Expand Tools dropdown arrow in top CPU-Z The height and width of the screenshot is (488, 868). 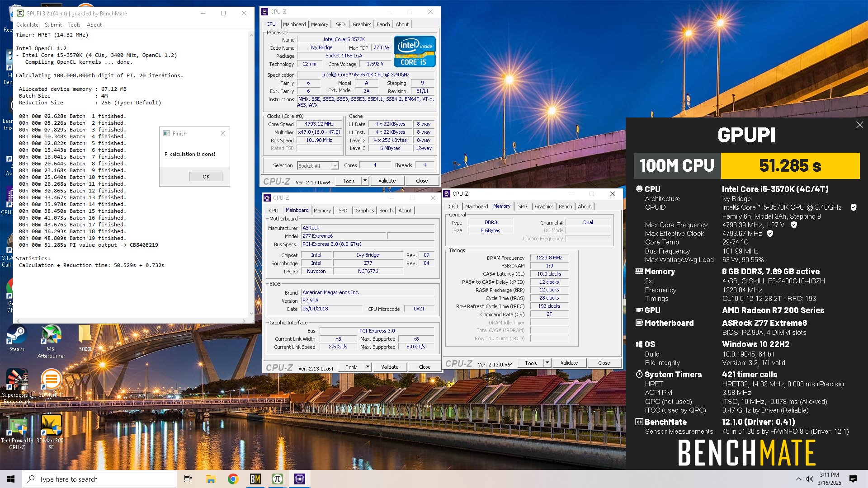[x=365, y=181]
